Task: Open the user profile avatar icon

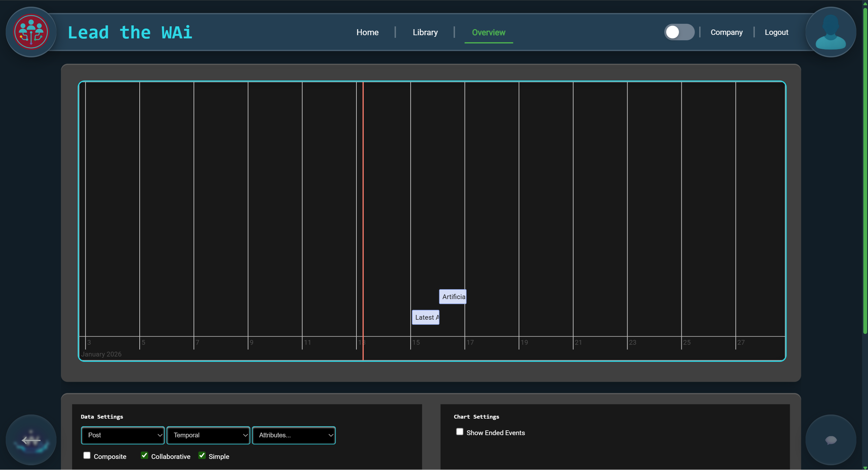Action: tap(830, 31)
